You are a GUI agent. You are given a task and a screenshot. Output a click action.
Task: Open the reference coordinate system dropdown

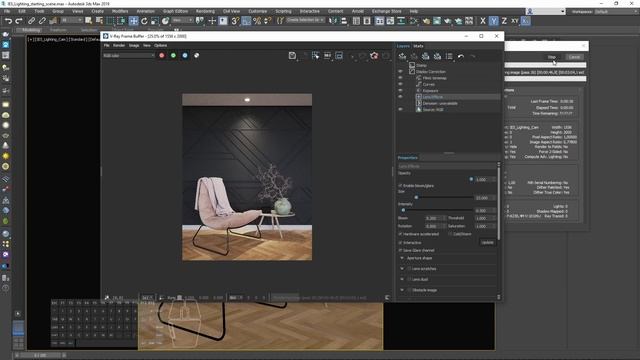(182, 20)
